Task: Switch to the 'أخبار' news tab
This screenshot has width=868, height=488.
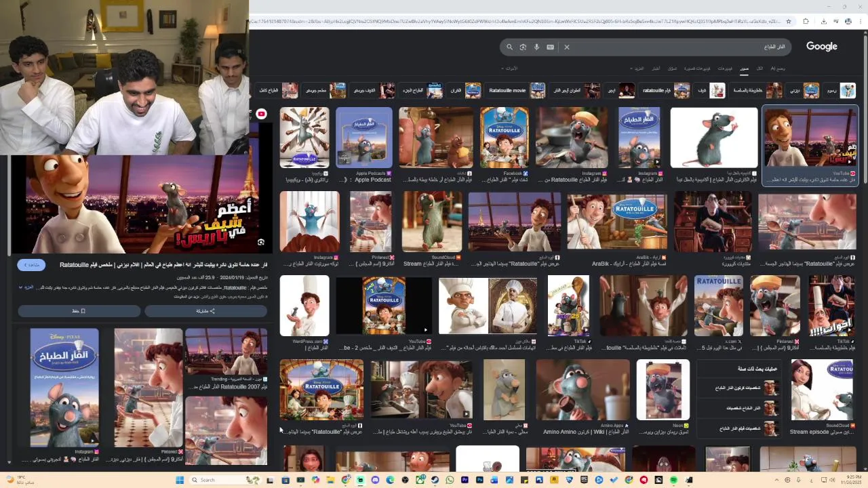Action: point(656,68)
